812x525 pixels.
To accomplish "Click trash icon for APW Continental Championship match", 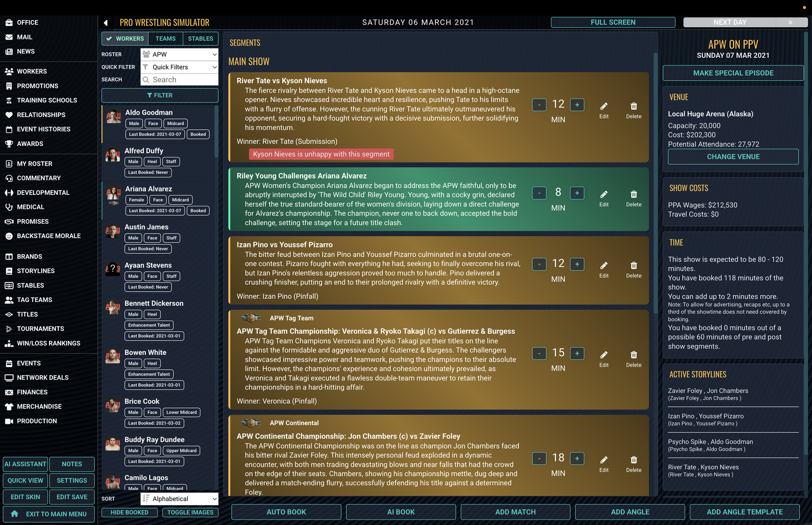I will pyautogui.click(x=633, y=460).
